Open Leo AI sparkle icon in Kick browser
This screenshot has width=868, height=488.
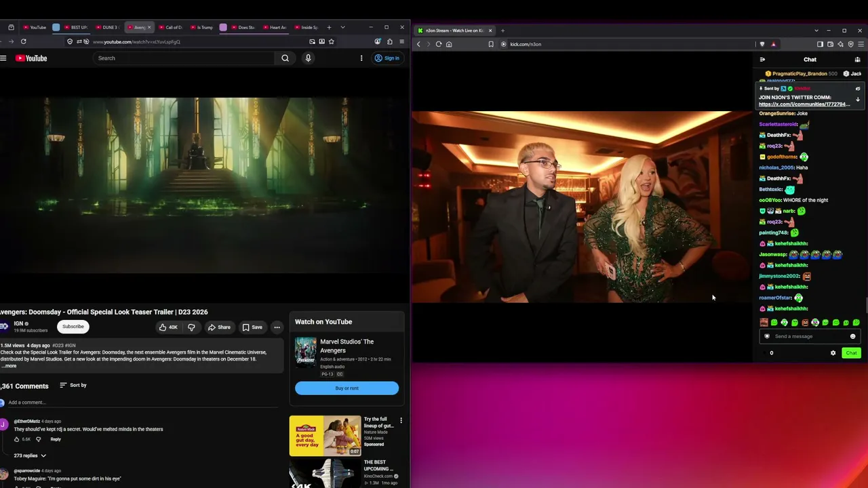(x=840, y=44)
